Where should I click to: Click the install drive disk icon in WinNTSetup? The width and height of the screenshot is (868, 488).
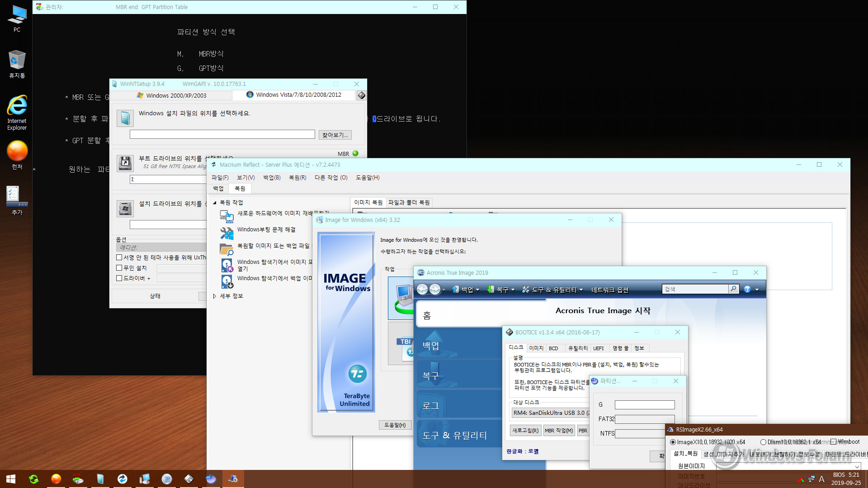pyautogui.click(x=125, y=208)
